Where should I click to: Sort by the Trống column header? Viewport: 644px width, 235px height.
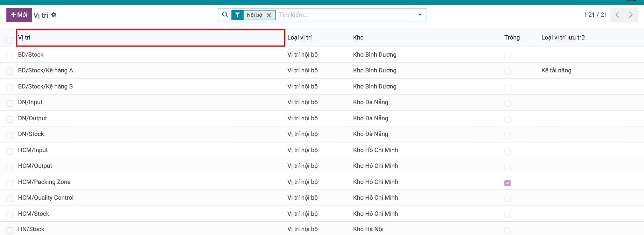(512, 37)
